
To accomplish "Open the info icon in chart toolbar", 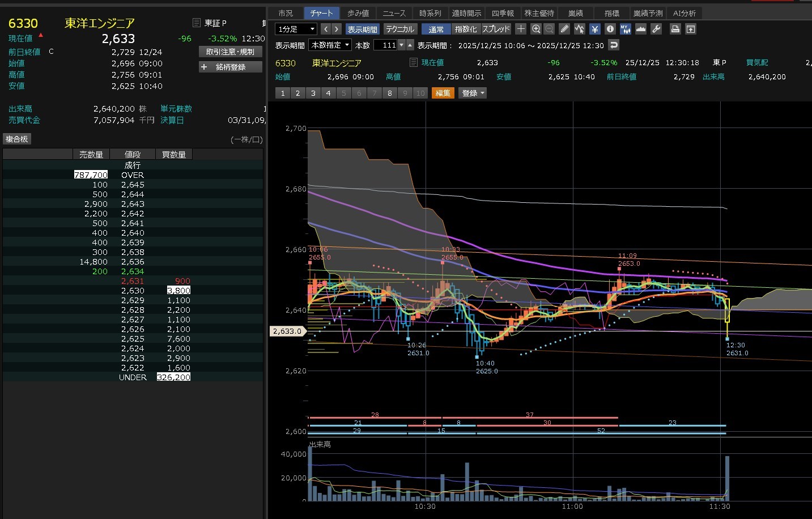I will tap(610, 29).
